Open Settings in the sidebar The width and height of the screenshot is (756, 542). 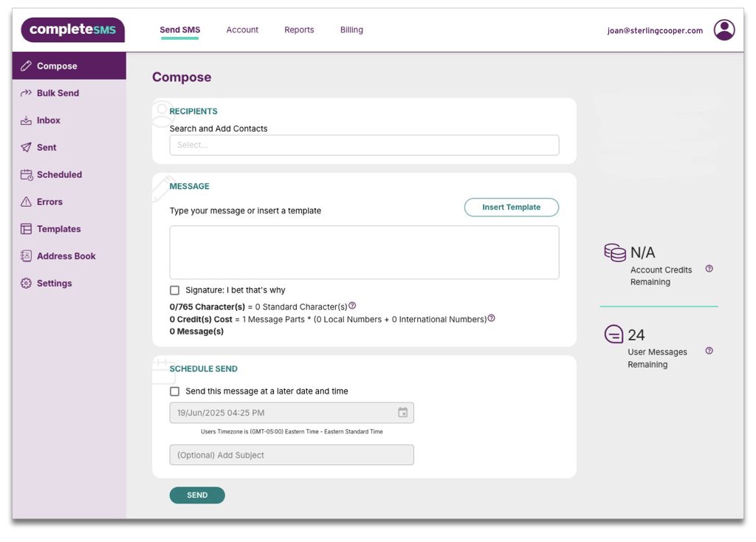69,284
